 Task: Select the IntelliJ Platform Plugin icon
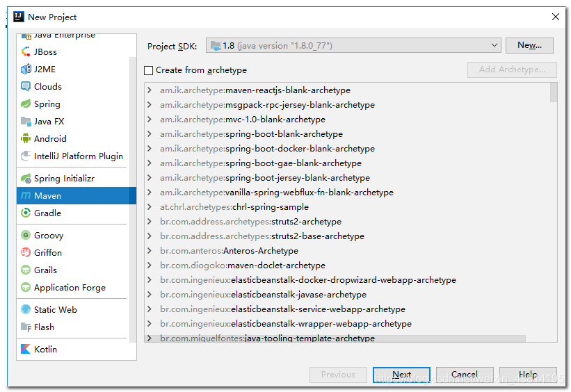(26, 156)
